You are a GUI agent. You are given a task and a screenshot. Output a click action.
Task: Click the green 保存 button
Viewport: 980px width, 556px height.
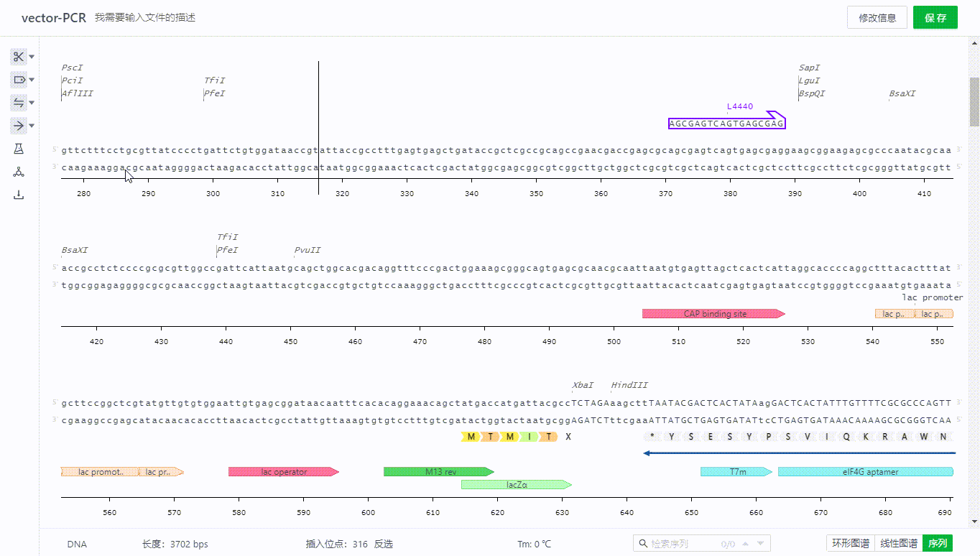935,17
